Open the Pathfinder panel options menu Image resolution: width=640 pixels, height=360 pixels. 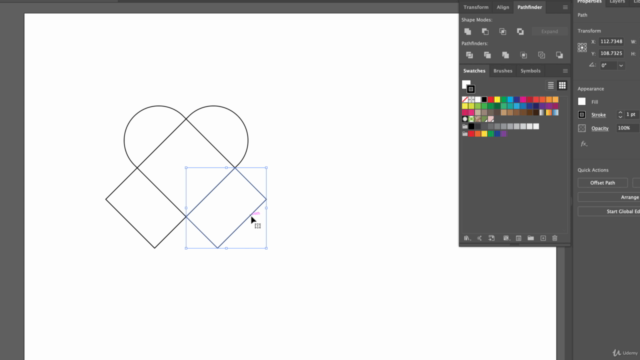565,7
